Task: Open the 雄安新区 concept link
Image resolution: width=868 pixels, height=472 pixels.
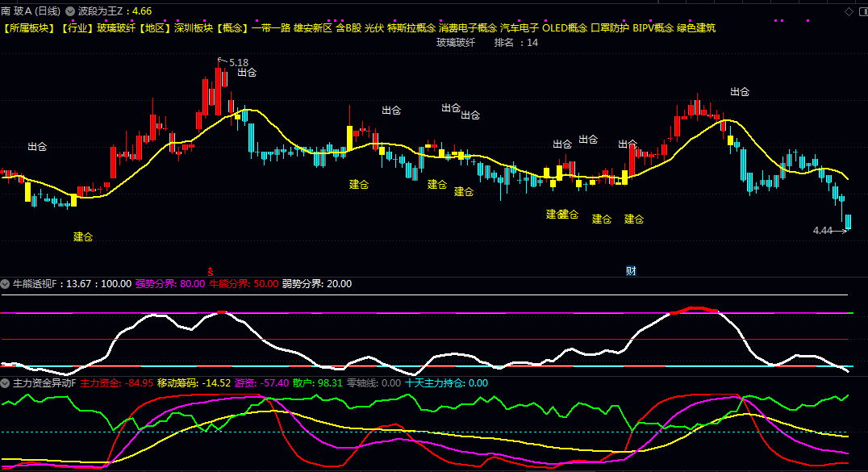Action: (313, 27)
